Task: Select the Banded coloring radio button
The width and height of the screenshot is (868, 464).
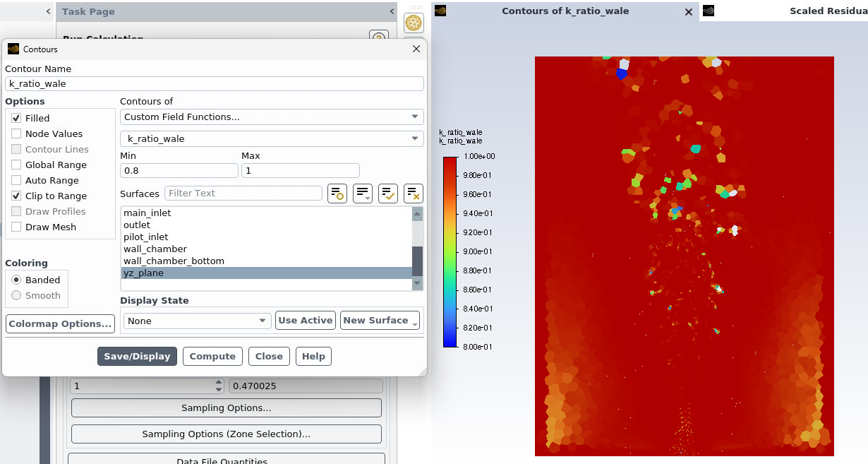Action: [x=16, y=280]
